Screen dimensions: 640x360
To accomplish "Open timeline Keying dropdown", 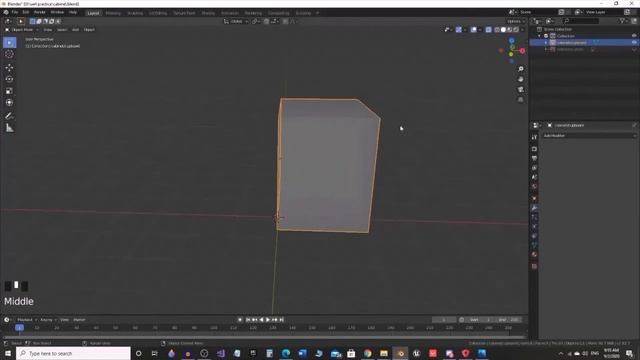I will click(x=48, y=320).
